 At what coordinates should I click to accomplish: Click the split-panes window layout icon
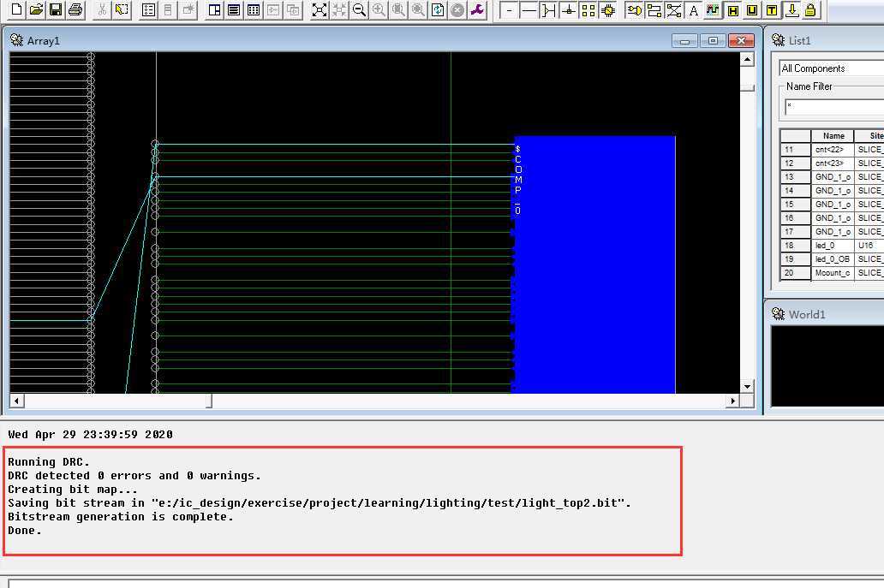tap(214, 9)
